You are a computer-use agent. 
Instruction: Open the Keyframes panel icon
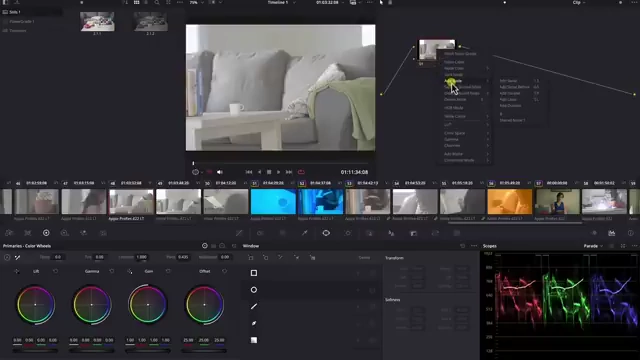pos(594,233)
